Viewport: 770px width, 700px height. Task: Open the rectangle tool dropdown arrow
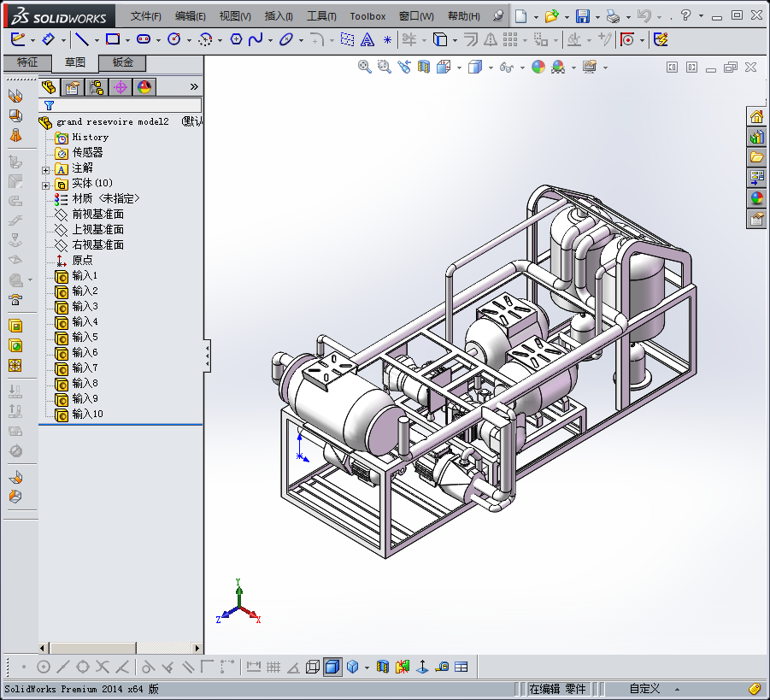(x=126, y=40)
